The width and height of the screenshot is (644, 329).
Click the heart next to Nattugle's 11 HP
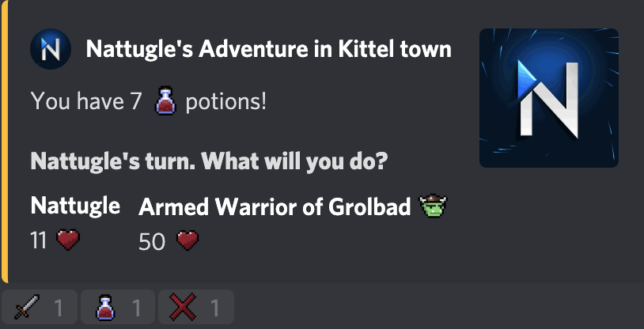[69, 240]
